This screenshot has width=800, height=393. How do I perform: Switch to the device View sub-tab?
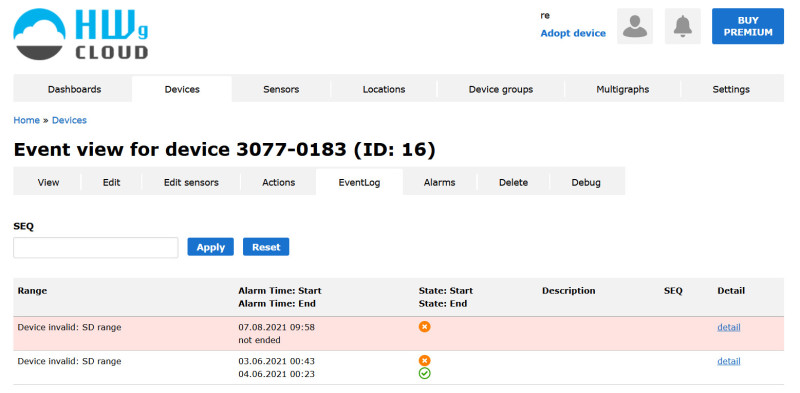(x=48, y=182)
